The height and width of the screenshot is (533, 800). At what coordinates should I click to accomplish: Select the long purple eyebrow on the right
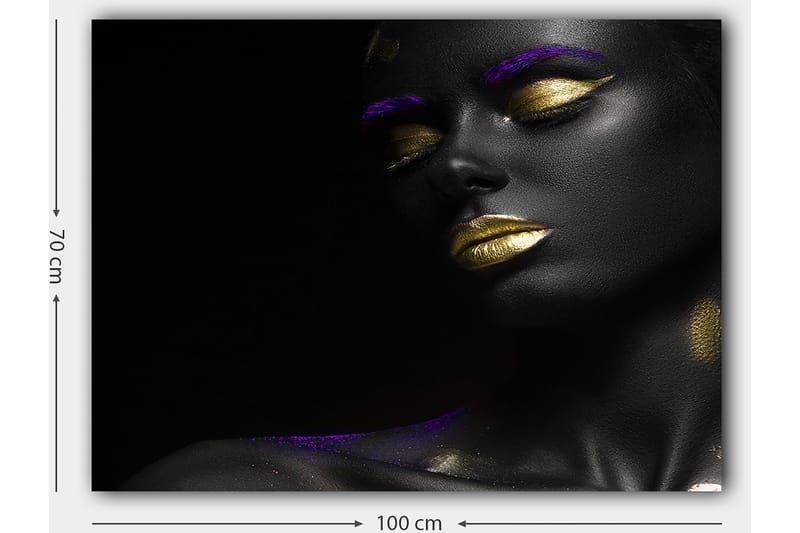(x=542, y=62)
